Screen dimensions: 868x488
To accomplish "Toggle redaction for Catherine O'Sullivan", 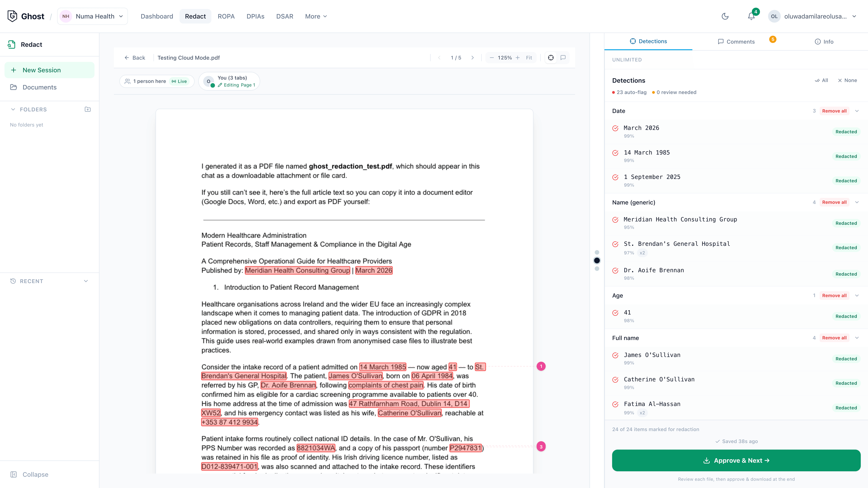I will pyautogui.click(x=615, y=380).
